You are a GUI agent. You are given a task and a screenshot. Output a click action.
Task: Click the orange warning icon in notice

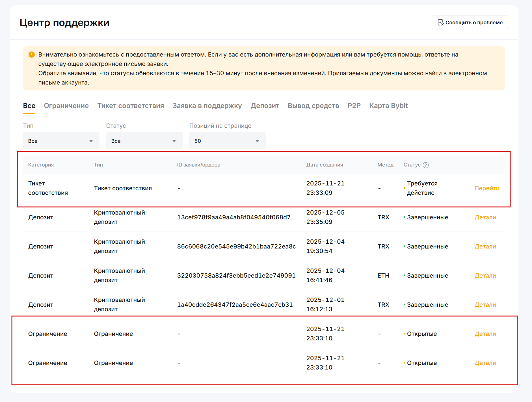(x=32, y=54)
